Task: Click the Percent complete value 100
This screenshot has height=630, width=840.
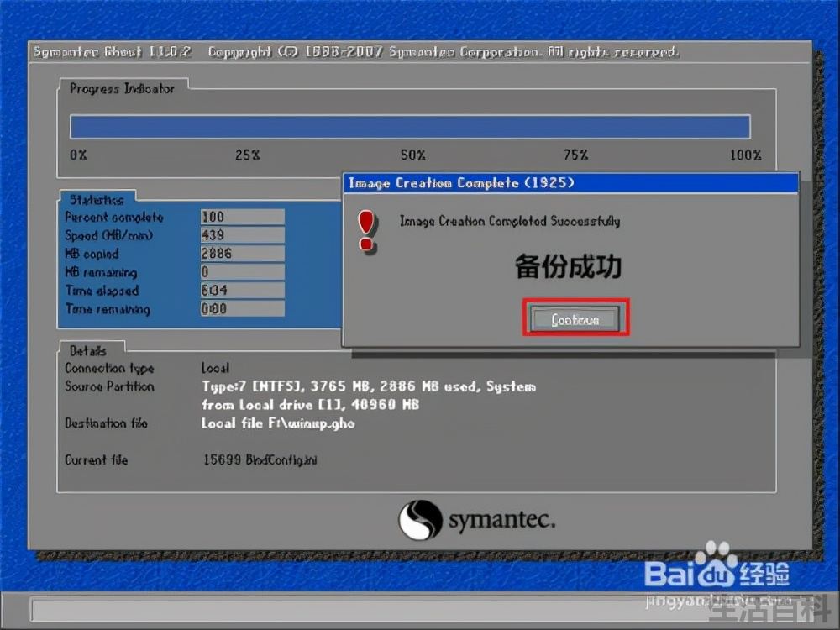Action: click(x=242, y=217)
